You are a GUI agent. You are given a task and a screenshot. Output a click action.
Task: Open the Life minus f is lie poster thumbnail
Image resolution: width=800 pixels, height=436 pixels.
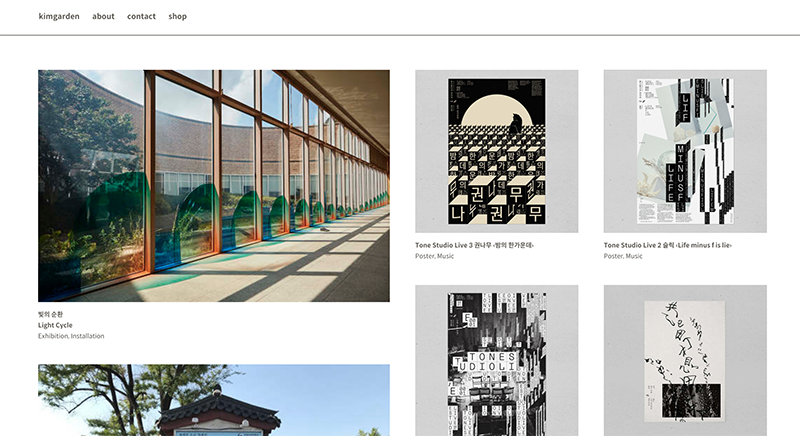click(x=685, y=151)
